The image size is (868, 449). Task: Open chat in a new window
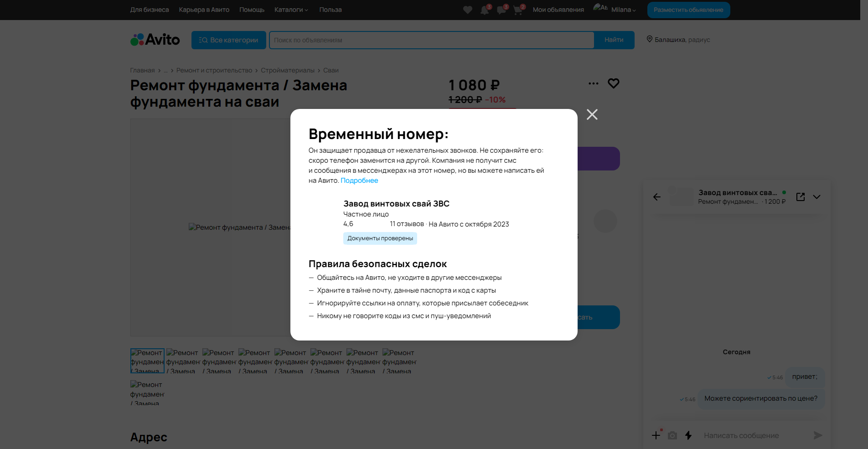pyautogui.click(x=801, y=197)
